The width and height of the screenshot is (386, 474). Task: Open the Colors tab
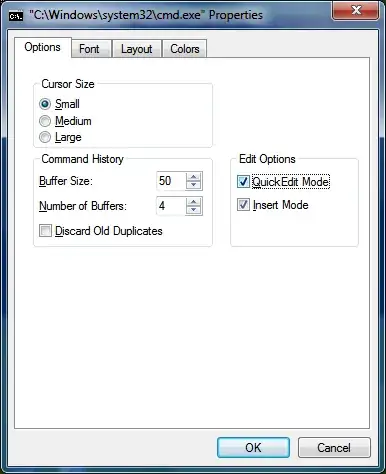pyautogui.click(x=185, y=49)
